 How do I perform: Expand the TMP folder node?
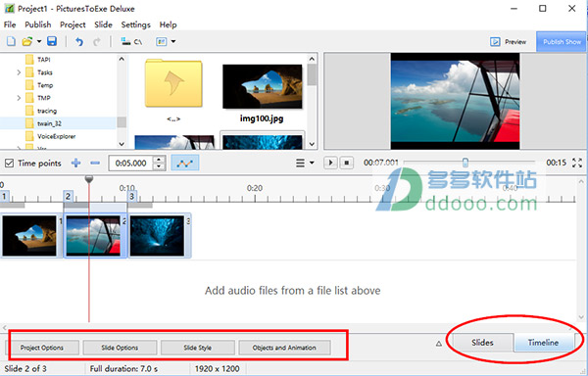click(19, 98)
